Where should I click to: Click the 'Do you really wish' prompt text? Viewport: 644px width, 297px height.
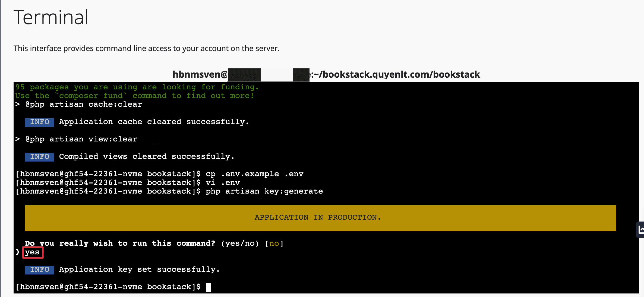point(119,244)
